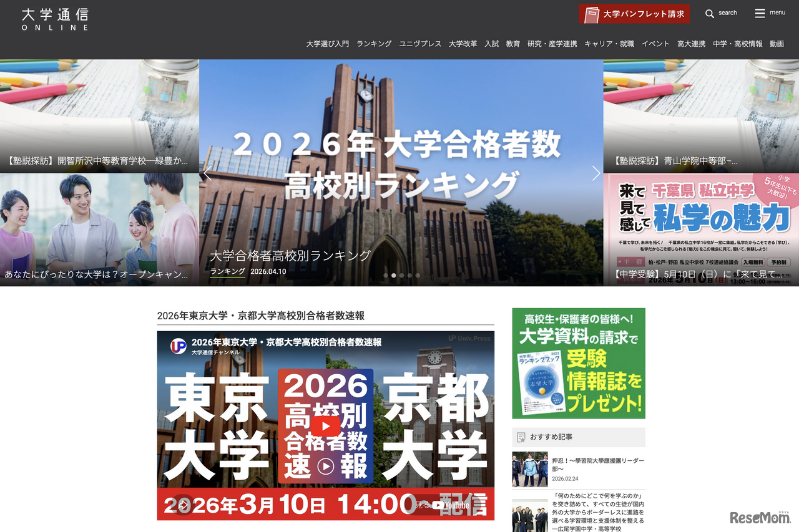Open the オープンキャンパス students tile
799x532 pixels.
(99, 230)
